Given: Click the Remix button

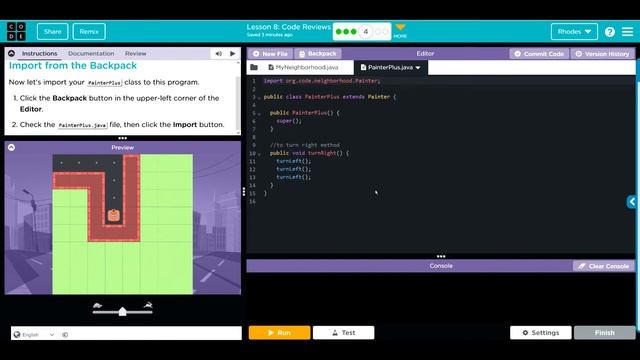Looking at the screenshot, I should (x=89, y=31).
